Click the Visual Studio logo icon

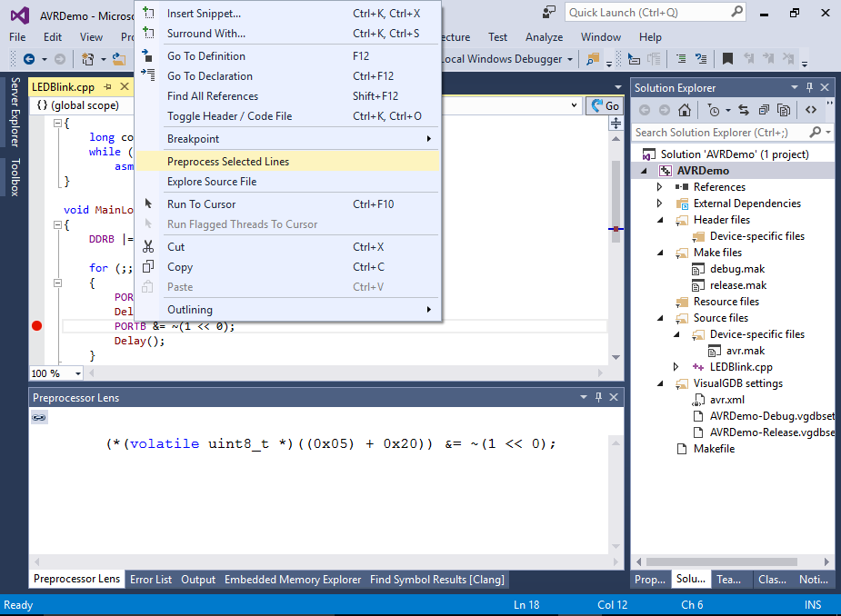click(x=20, y=15)
